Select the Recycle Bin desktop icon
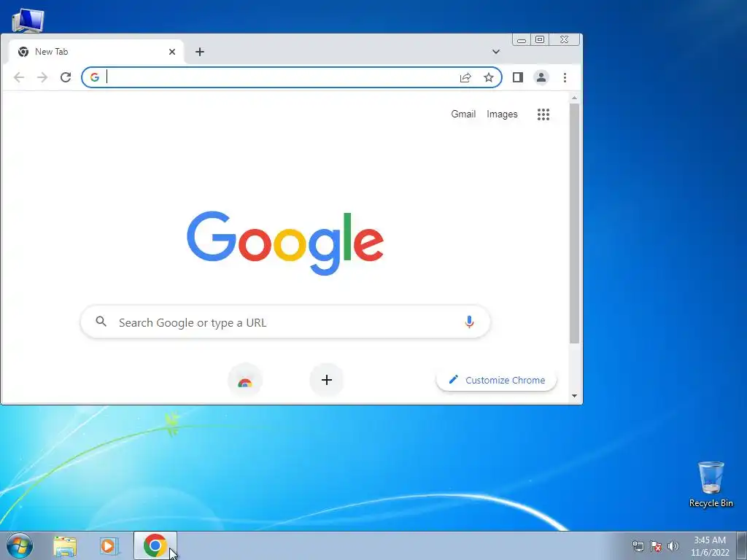The height and width of the screenshot is (560, 747). tap(711, 484)
